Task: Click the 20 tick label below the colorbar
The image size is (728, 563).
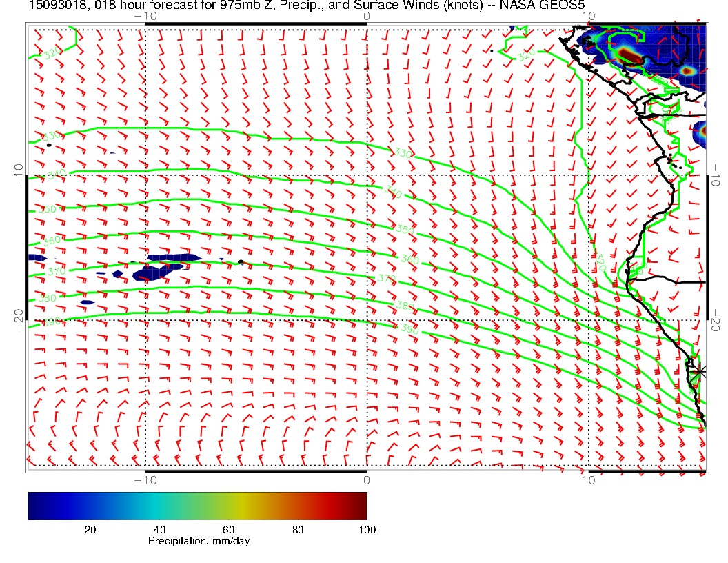Action: click(x=90, y=529)
